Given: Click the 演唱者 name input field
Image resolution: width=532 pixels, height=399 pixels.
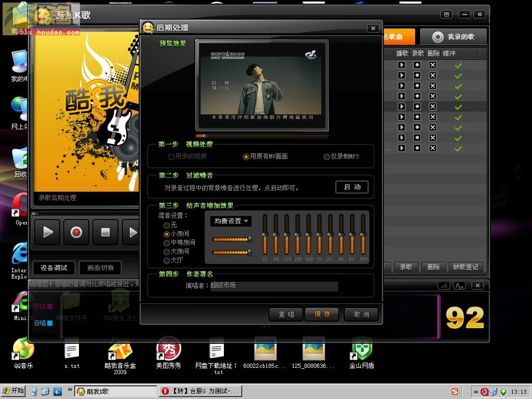Looking at the screenshot, I should (x=274, y=286).
